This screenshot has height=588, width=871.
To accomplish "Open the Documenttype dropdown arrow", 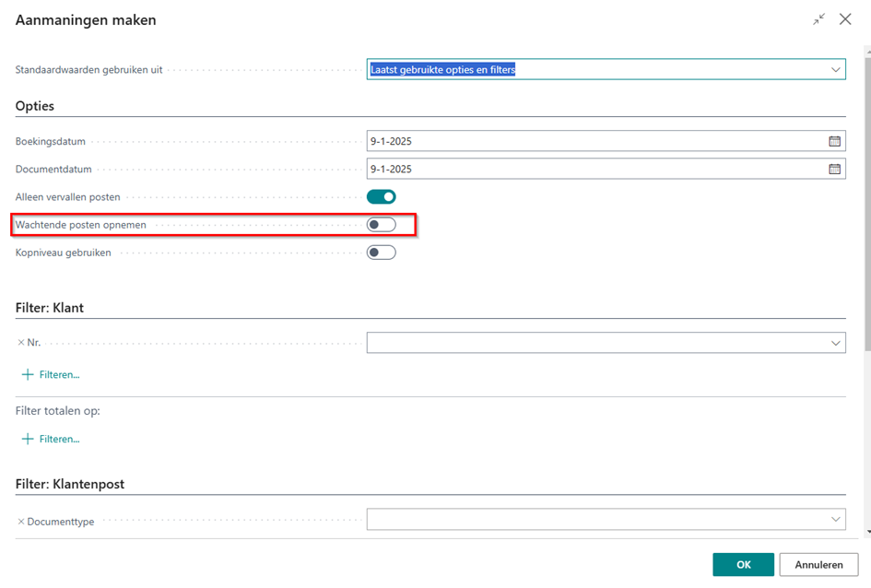I will [x=835, y=519].
